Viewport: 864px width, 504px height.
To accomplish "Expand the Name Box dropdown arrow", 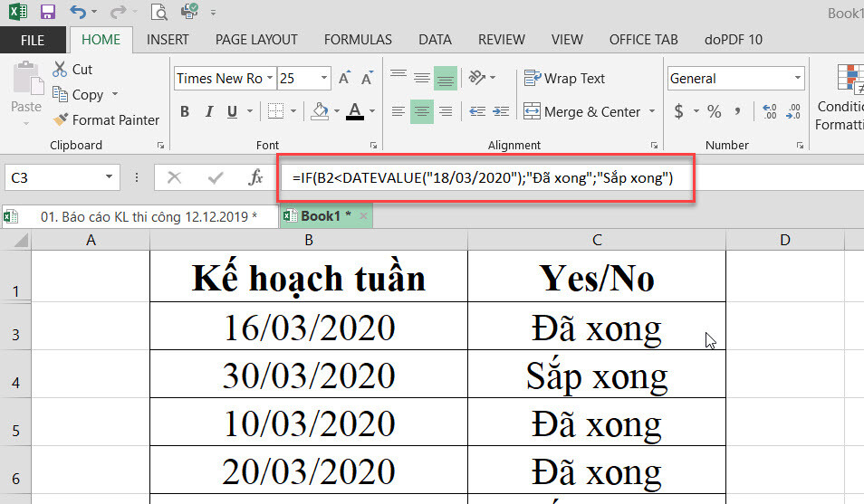I will click(x=109, y=176).
